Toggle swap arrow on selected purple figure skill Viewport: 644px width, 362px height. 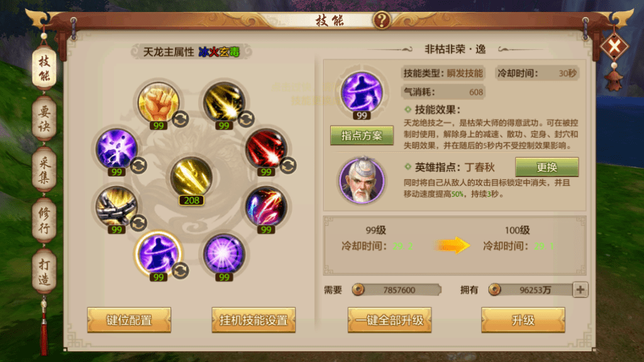point(180,270)
